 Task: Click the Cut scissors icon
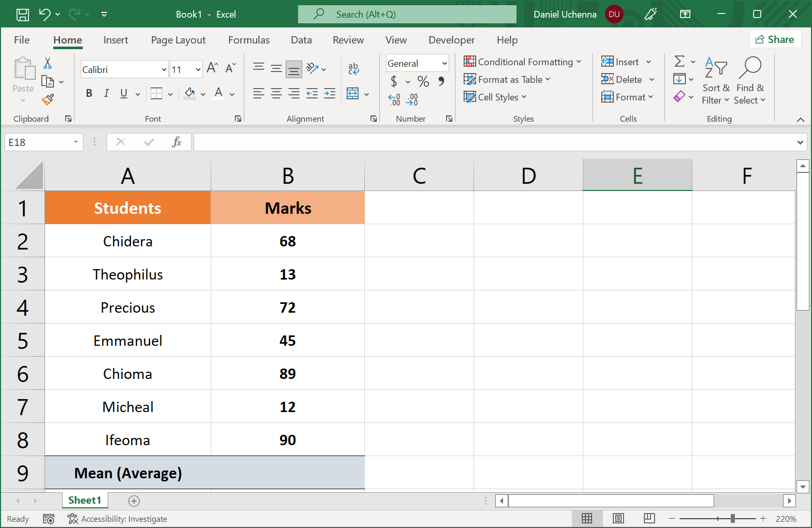pos(48,63)
